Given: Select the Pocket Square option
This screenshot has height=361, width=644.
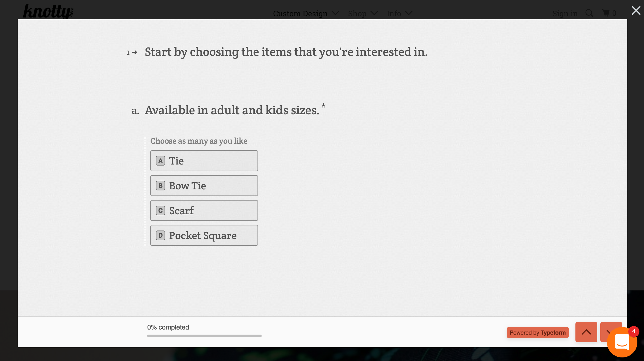Looking at the screenshot, I should click(204, 235).
